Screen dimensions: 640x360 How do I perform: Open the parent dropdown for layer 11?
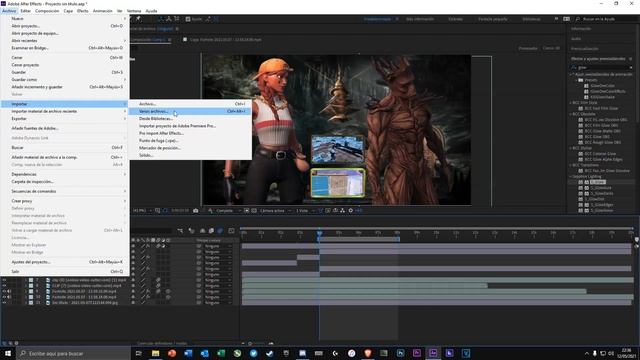tap(217, 303)
